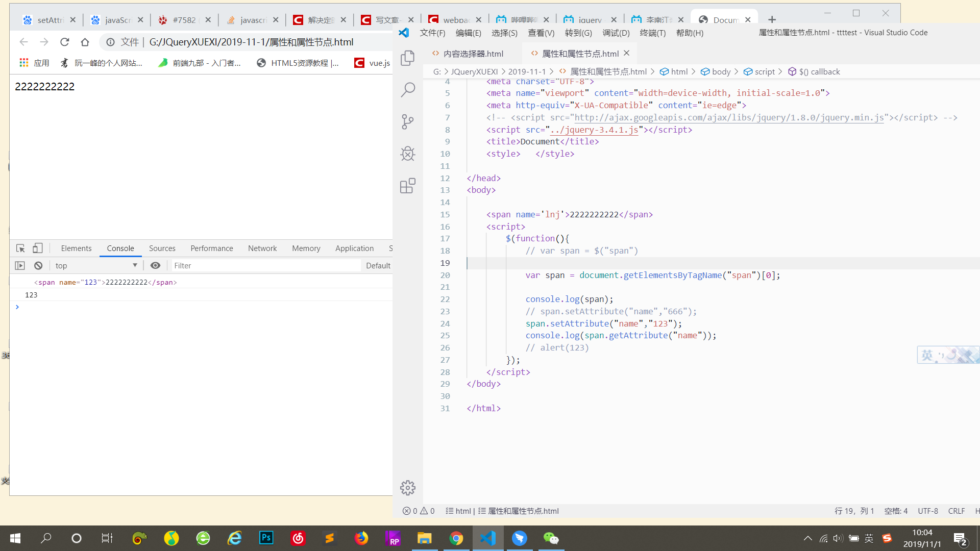980x551 pixels.
Task: Open VS Code Search panel icon
Action: click(407, 90)
